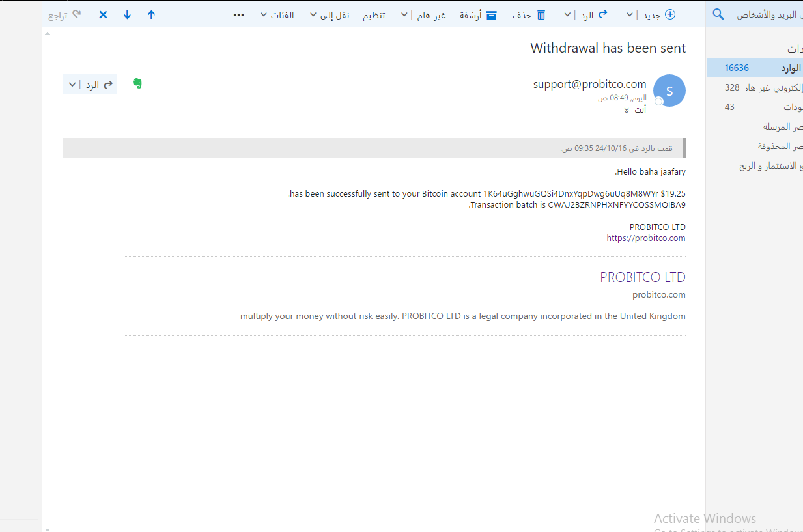The height and width of the screenshot is (532, 803).
Task: Click the transaction batch CWAJ2BZRNPHXNFYYCQSSMQIBA9 text
Action: coord(616,205)
